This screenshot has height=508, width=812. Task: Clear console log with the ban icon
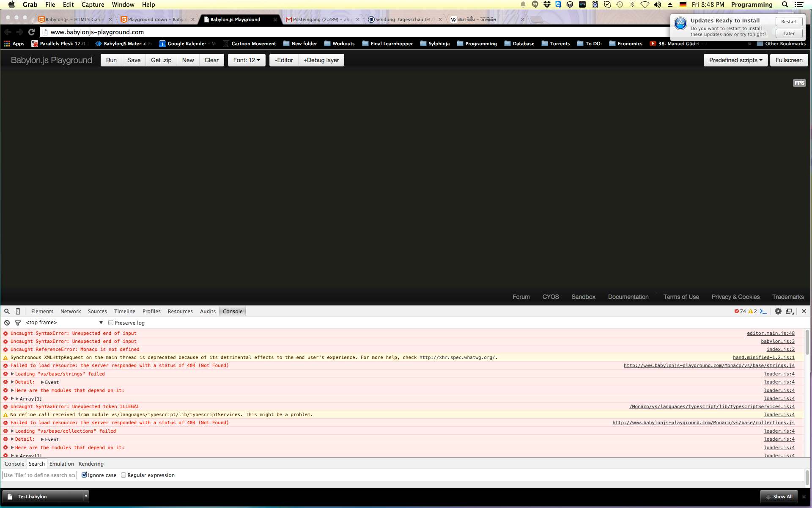click(x=7, y=323)
